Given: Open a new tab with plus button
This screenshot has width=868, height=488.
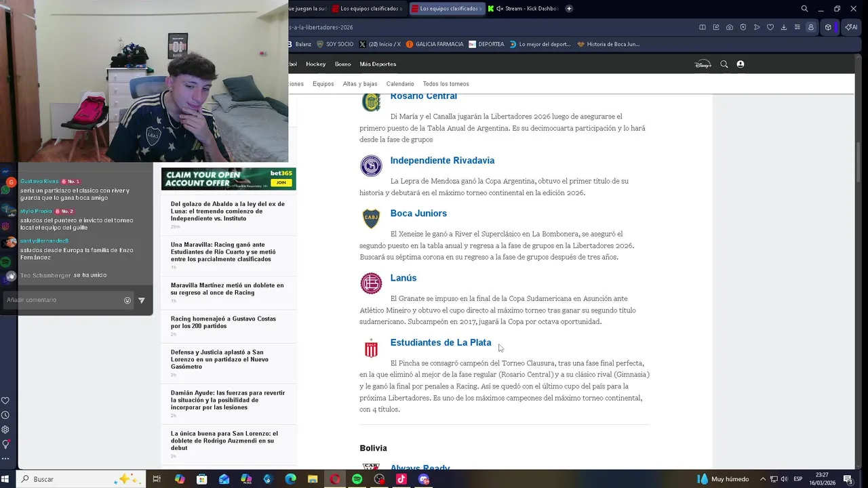Looking at the screenshot, I should [569, 9].
